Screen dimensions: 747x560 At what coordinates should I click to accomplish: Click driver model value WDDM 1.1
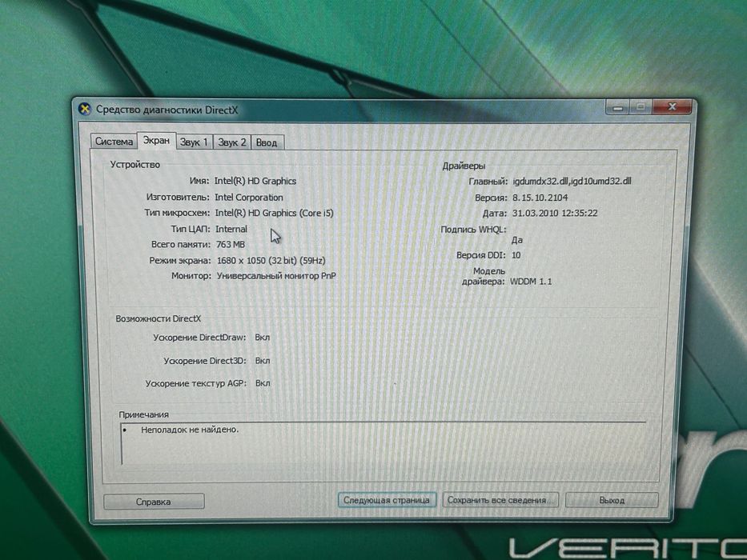coord(531,282)
